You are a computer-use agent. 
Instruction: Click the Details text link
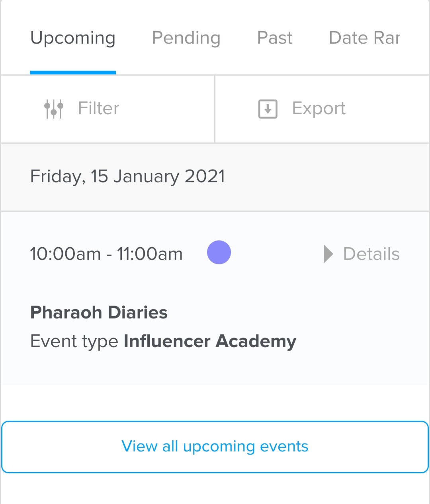(x=371, y=254)
